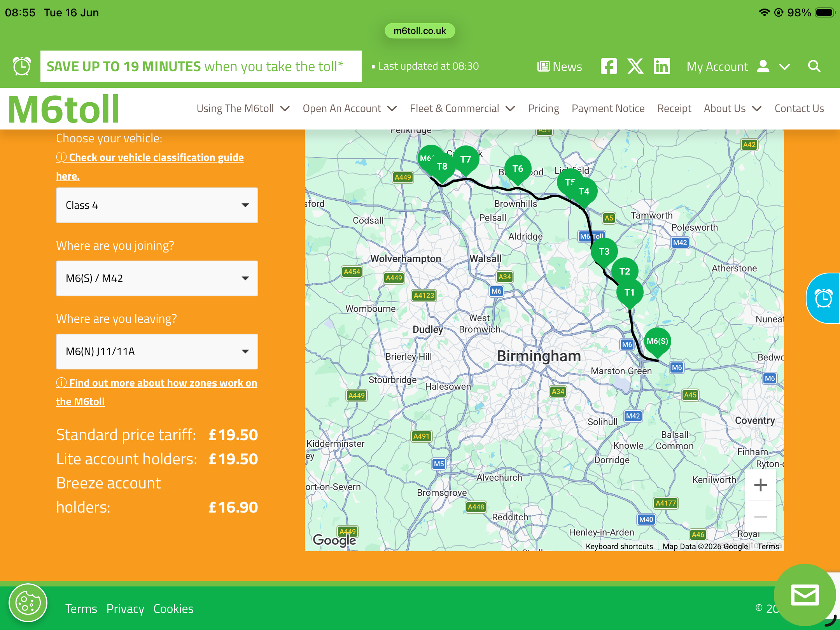Open the footer Privacy link

(x=125, y=609)
